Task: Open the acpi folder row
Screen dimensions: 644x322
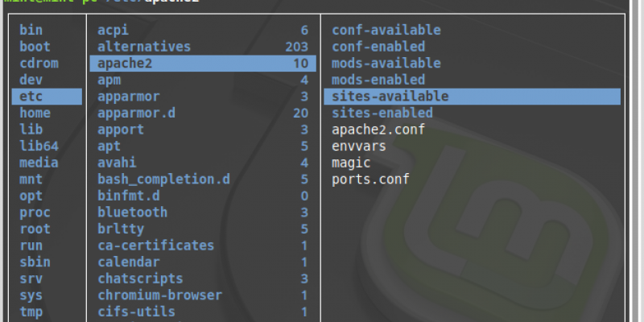Action: (x=203, y=30)
